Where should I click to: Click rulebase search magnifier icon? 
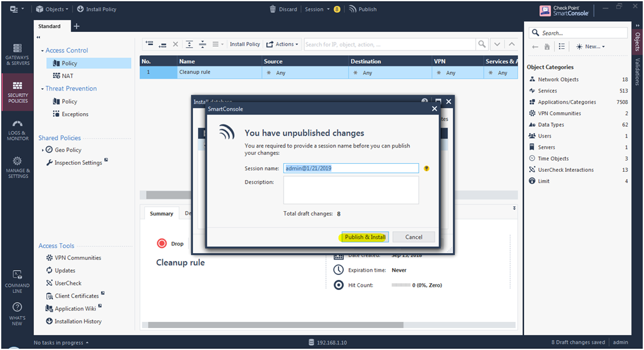(x=482, y=44)
